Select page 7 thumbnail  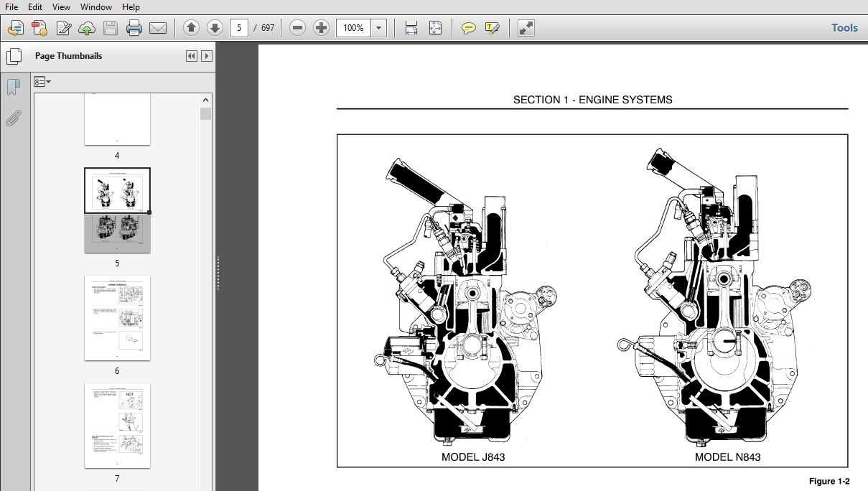(117, 426)
